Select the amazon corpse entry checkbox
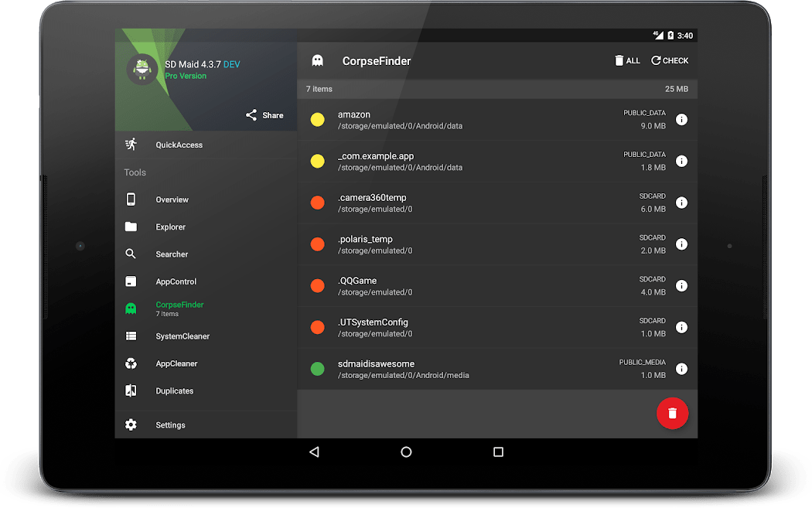 317,120
